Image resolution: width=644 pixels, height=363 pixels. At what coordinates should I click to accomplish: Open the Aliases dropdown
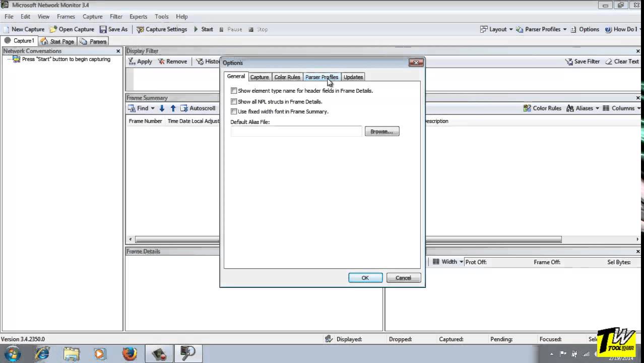(x=583, y=108)
